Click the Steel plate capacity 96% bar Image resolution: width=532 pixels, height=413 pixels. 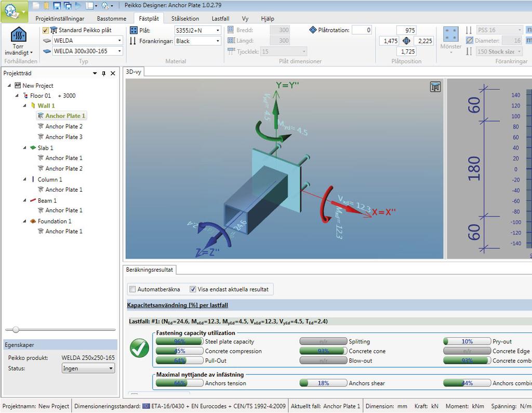(x=179, y=341)
